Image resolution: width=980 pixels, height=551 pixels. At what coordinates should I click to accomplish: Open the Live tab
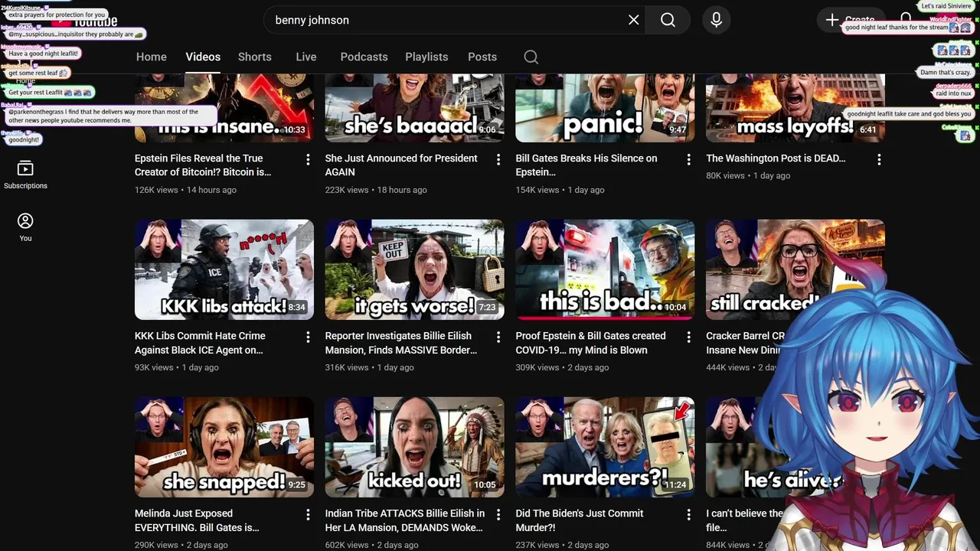coord(306,57)
